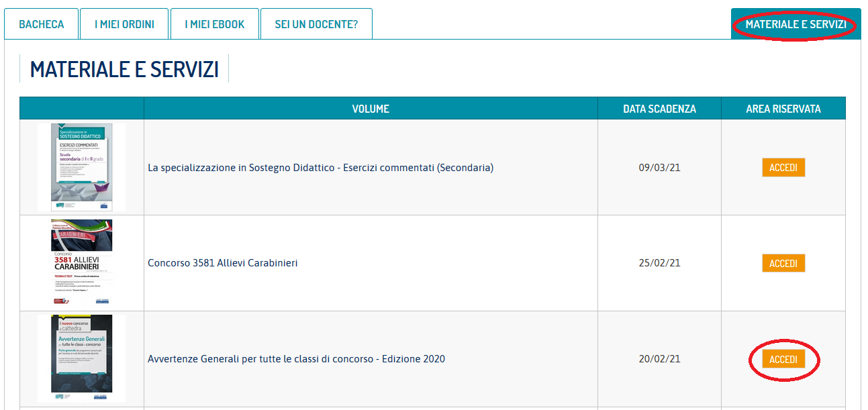Click the AREA RISERVATA column header
The image size is (868, 410).
[783, 109]
